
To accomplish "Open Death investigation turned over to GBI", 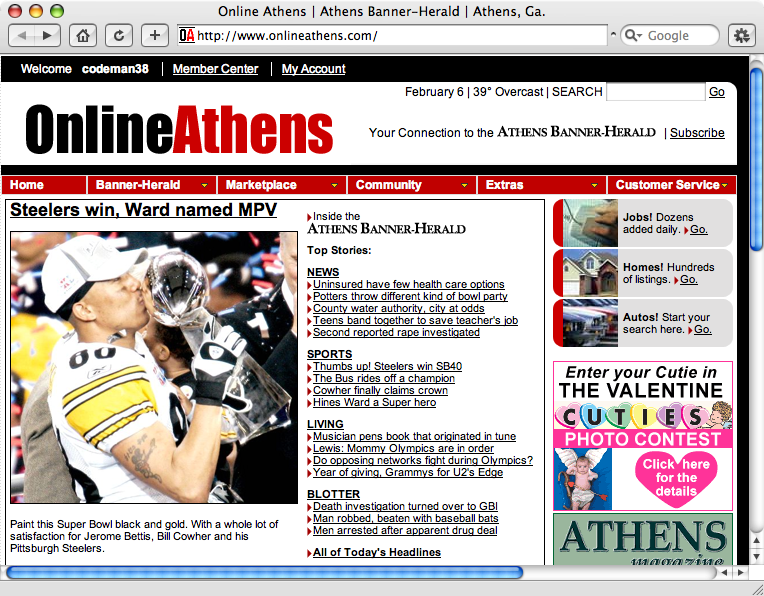I will (405, 506).
